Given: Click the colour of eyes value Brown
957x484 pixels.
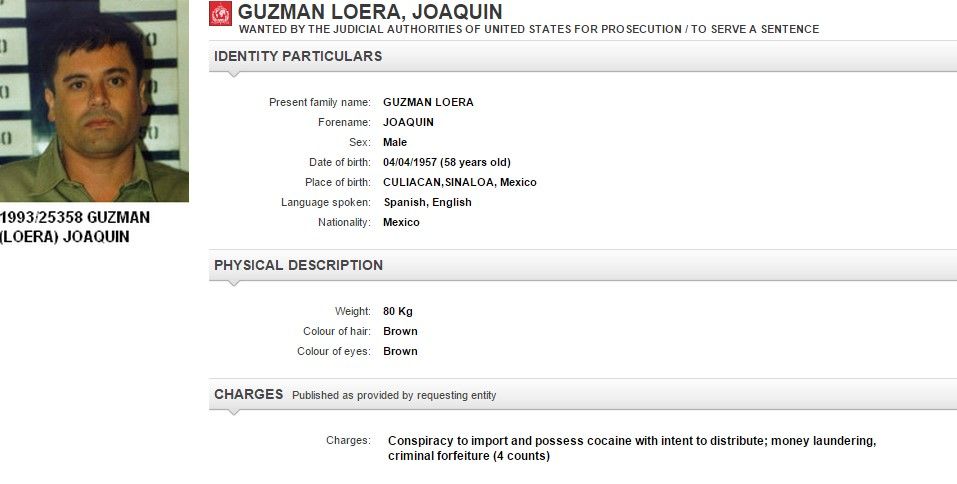Looking at the screenshot, I should (x=400, y=351).
